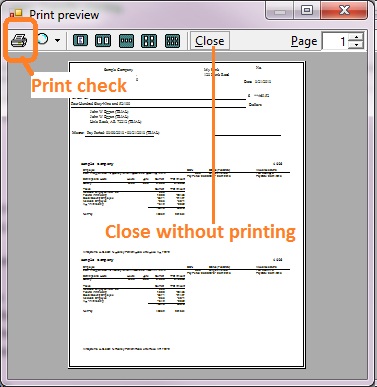Switch to two-pages layout view
The image size is (377, 387).
click(x=103, y=41)
